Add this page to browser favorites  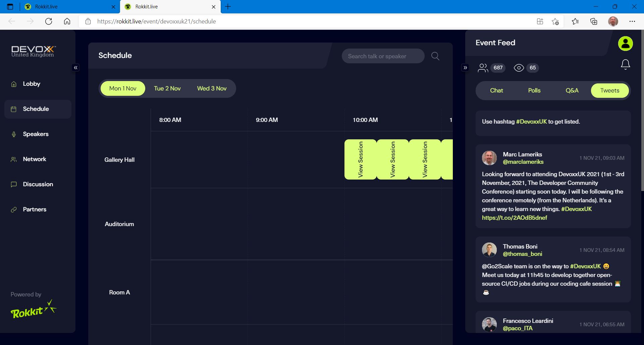(555, 21)
